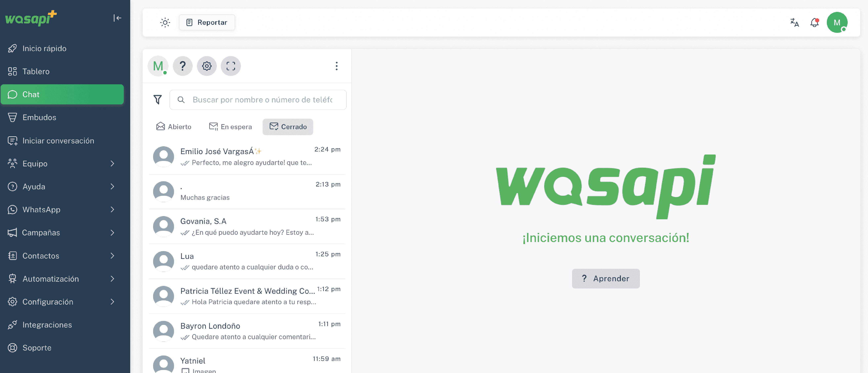
Task: Click the chat panel agent avatar M
Action: [158, 66]
